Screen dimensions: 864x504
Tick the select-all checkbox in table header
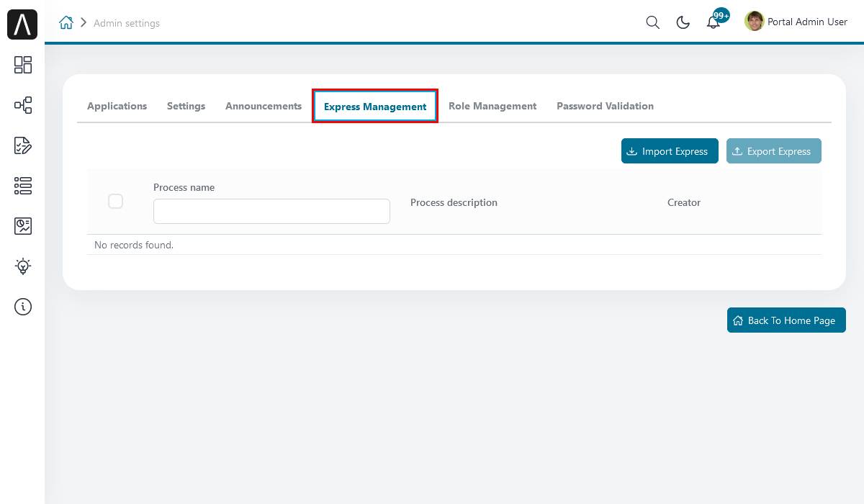pyautogui.click(x=115, y=202)
